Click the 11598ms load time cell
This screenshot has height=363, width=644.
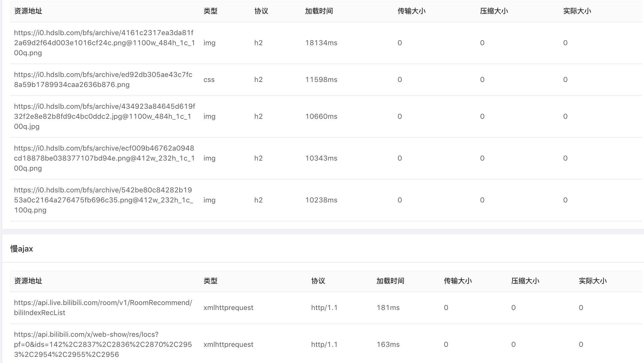coord(321,80)
